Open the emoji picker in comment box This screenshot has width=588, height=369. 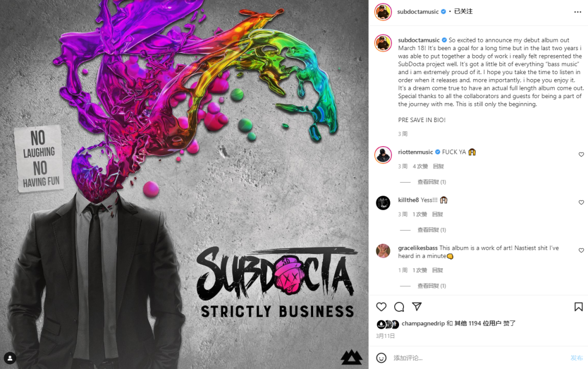tap(381, 358)
